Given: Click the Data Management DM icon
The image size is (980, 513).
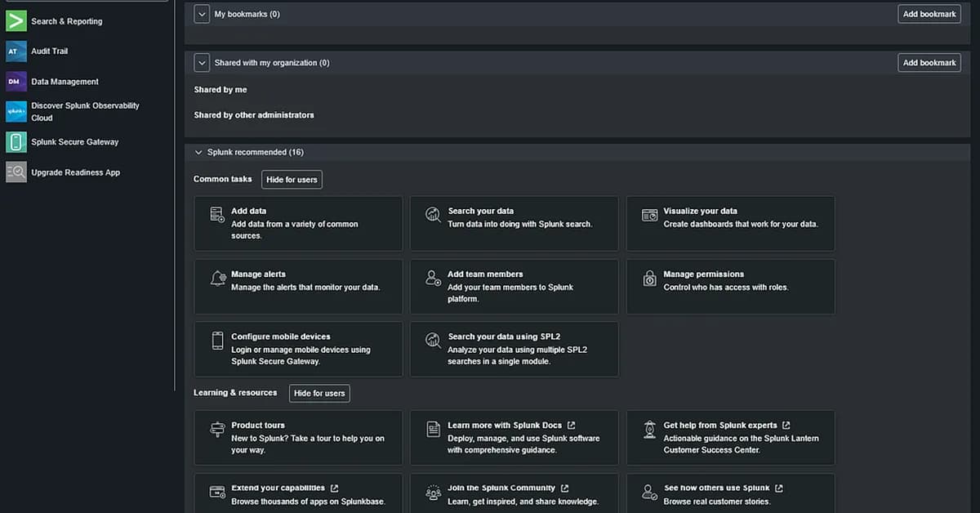Looking at the screenshot, I should (16, 82).
